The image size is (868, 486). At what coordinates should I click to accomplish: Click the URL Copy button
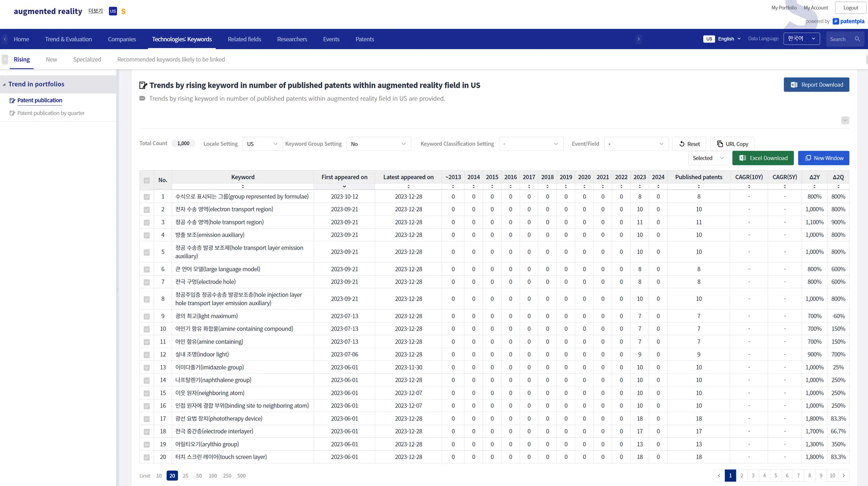[x=732, y=144]
